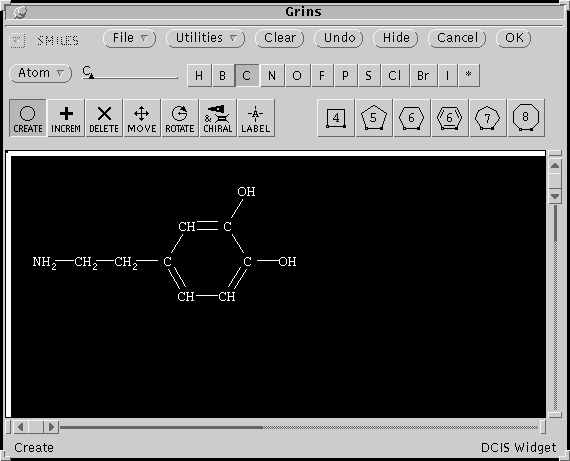The image size is (570, 461).
Task: Select nitrogen N as active element
Action: pos(272,76)
